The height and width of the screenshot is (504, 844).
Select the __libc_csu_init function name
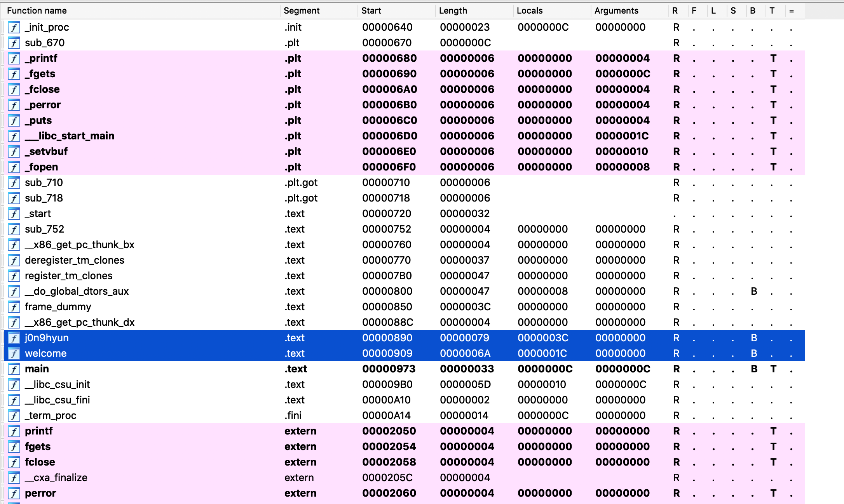58,384
